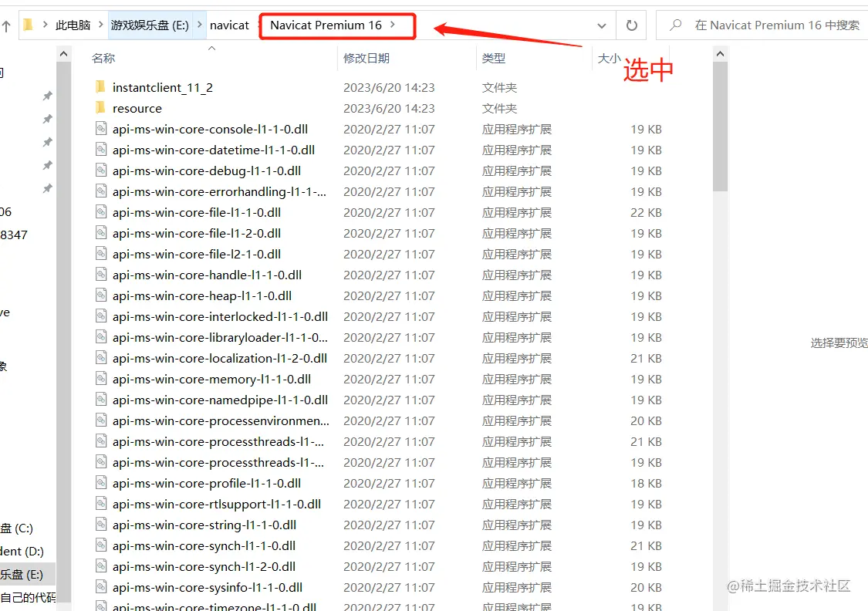The width and height of the screenshot is (868, 611).
Task: Click the api-ms-win-core-console-l1-1-0.dll file name
Action: [x=210, y=129]
